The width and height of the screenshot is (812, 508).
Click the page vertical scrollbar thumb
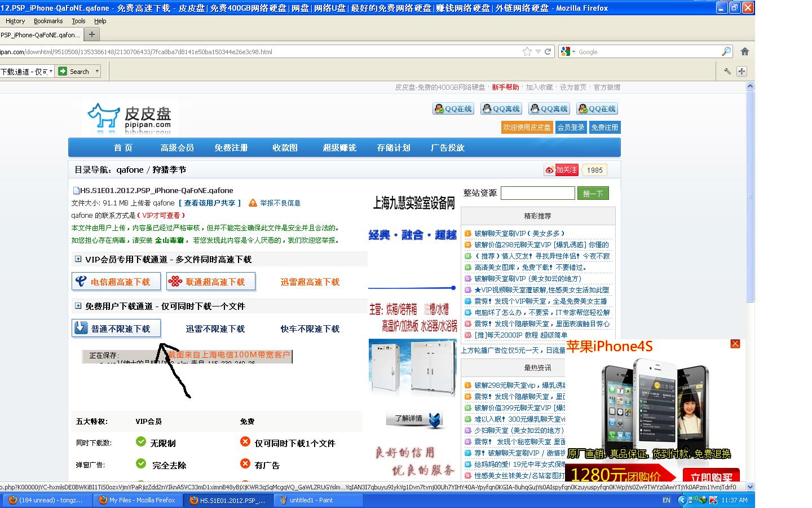tap(750, 196)
